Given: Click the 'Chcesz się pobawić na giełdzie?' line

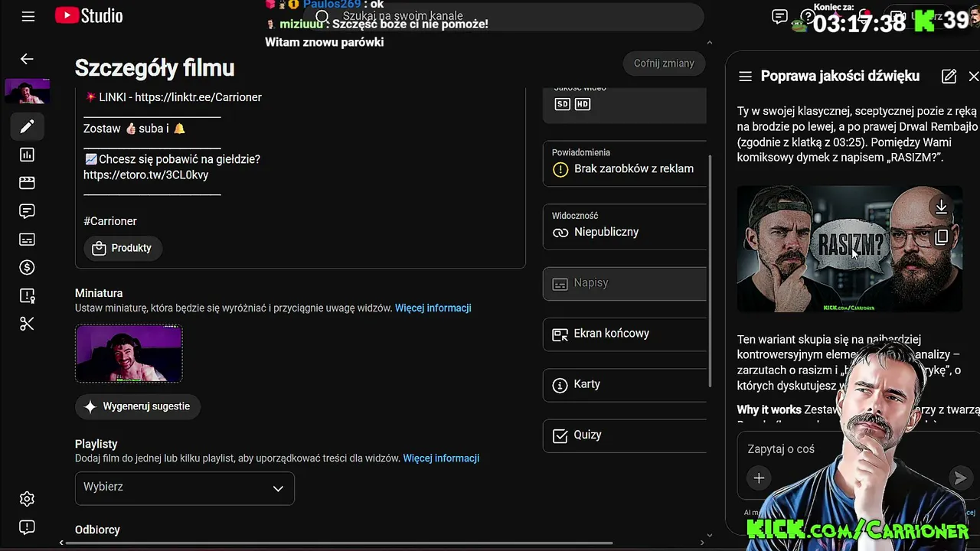Looking at the screenshot, I should pyautogui.click(x=172, y=159).
